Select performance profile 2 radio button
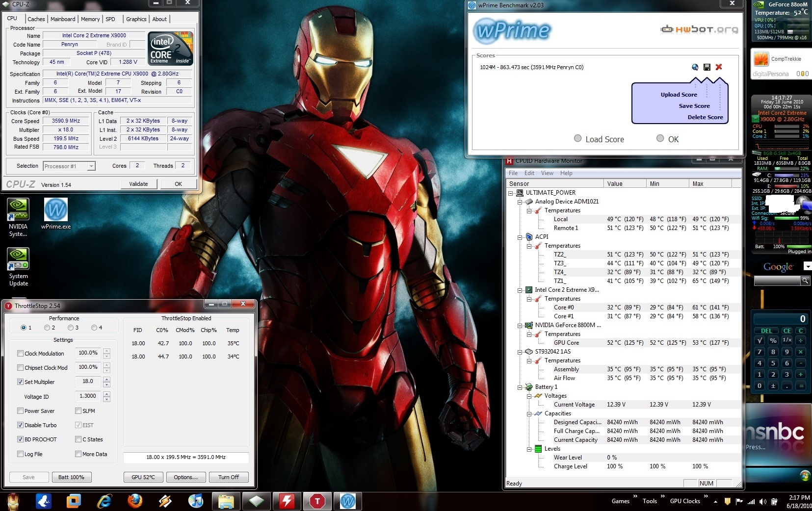812x511 pixels. point(47,328)
